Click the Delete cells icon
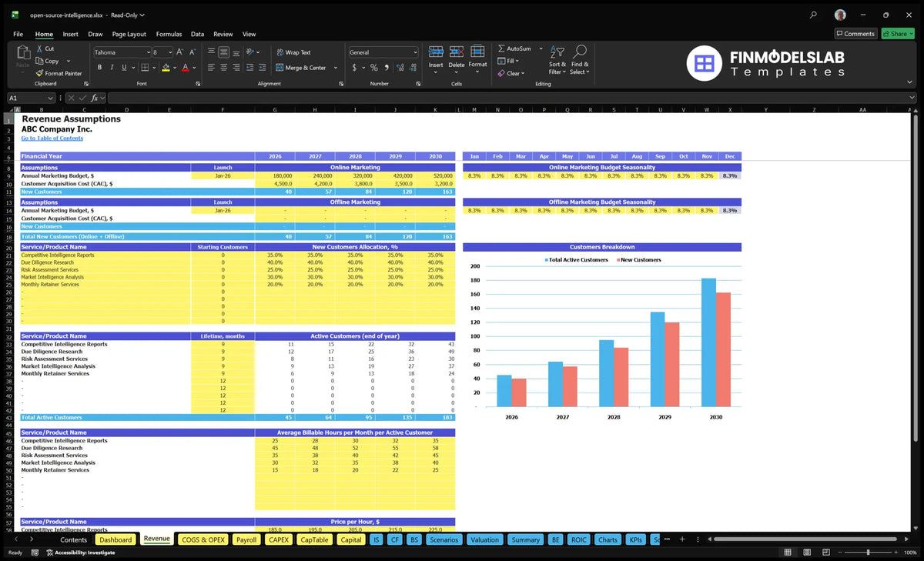This screenshot has height=561, width=924. click(457, 52)
